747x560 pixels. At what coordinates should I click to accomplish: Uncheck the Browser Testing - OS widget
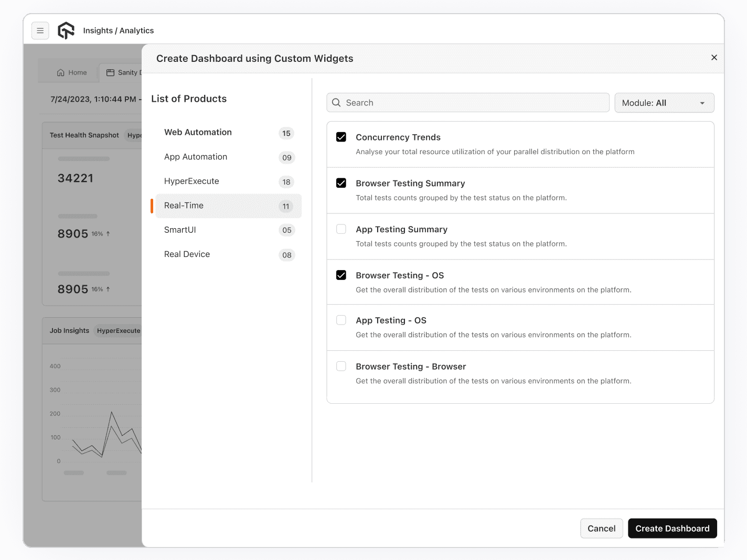tap(341, 275)
